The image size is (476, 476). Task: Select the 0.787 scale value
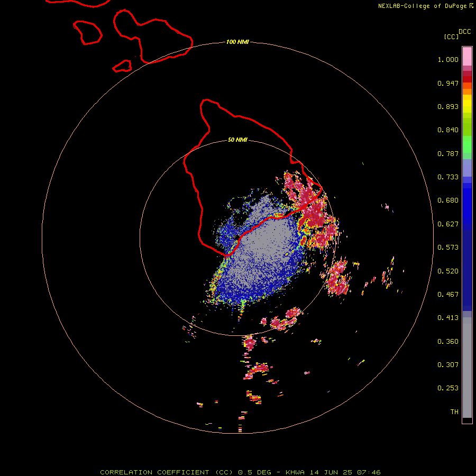click(448, 153)
